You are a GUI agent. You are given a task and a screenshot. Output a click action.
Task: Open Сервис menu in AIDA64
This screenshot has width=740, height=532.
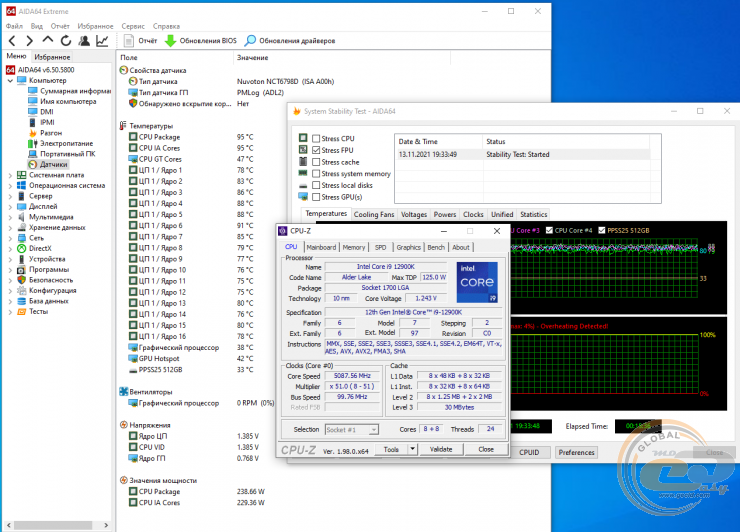point(133,26)
